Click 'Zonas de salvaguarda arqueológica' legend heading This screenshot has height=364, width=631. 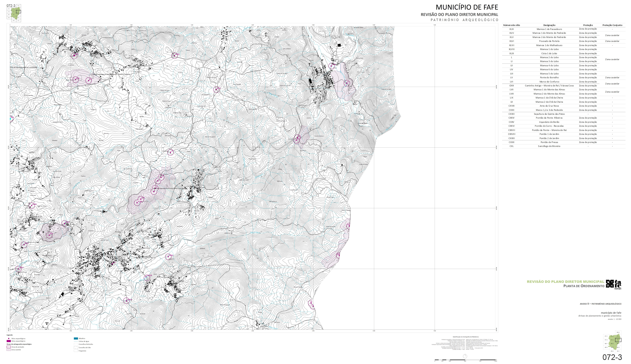(x=19, y=344)
